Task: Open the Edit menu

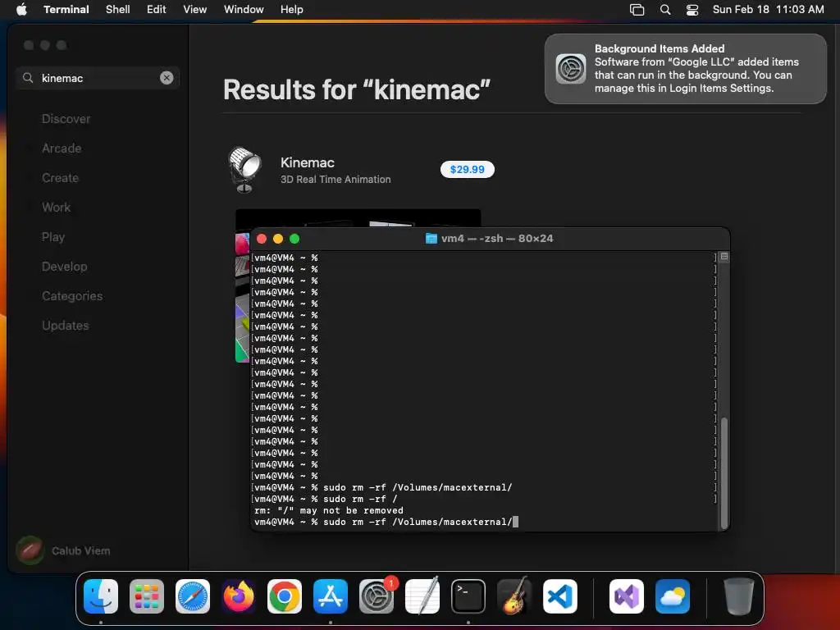Action: (157, 9)
